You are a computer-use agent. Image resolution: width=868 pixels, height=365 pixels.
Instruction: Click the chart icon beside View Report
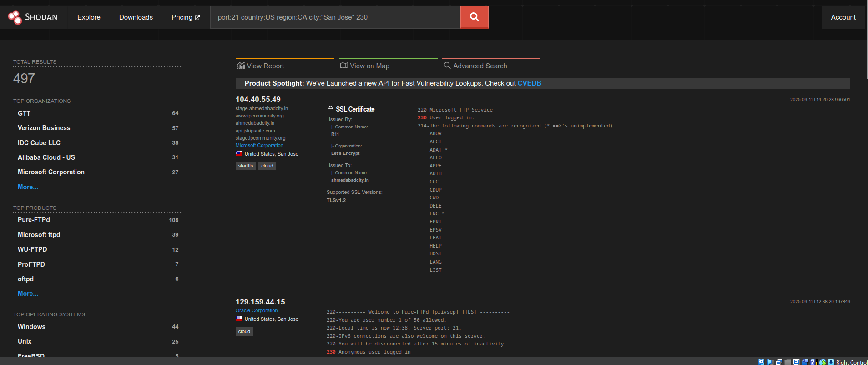click(241, 66)
